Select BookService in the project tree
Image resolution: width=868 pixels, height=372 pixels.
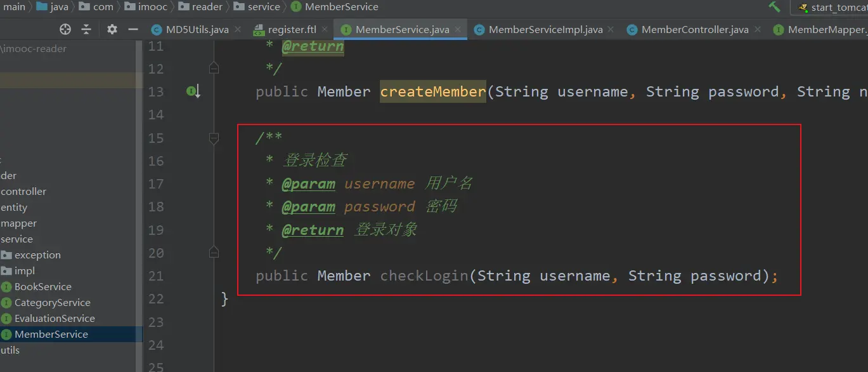(42, 287)
